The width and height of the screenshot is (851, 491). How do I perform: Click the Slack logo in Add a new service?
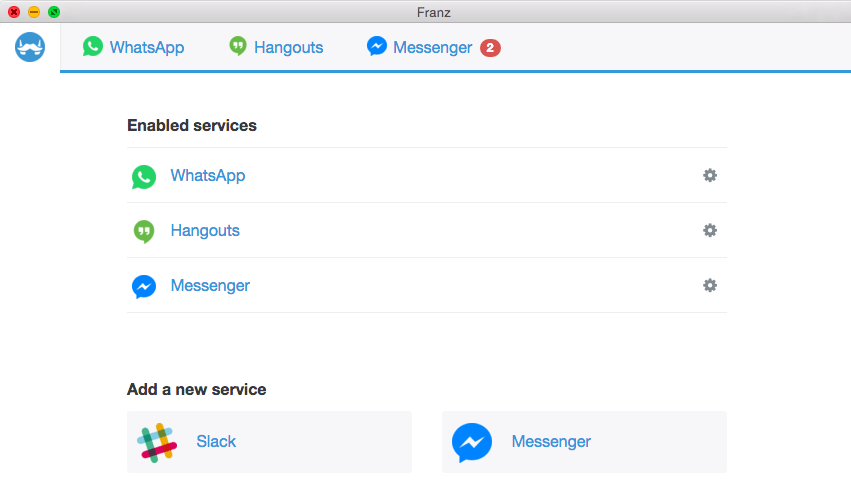(157, 442)
